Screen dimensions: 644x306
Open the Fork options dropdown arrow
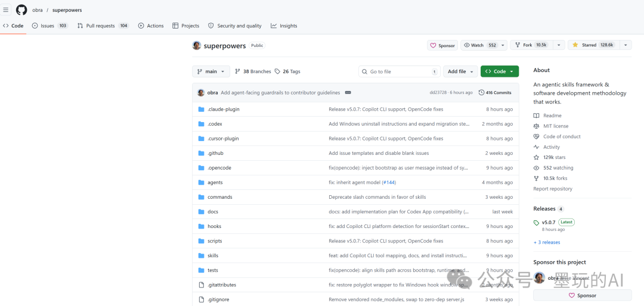(559, 45)
